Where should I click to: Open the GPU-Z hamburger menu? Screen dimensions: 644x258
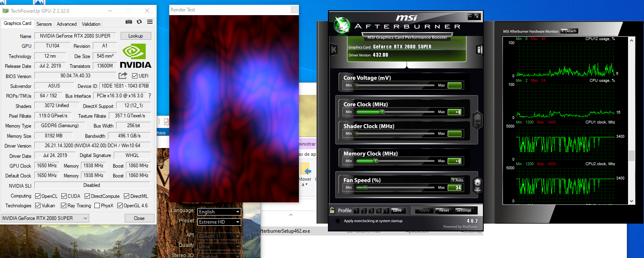(150, 22)
